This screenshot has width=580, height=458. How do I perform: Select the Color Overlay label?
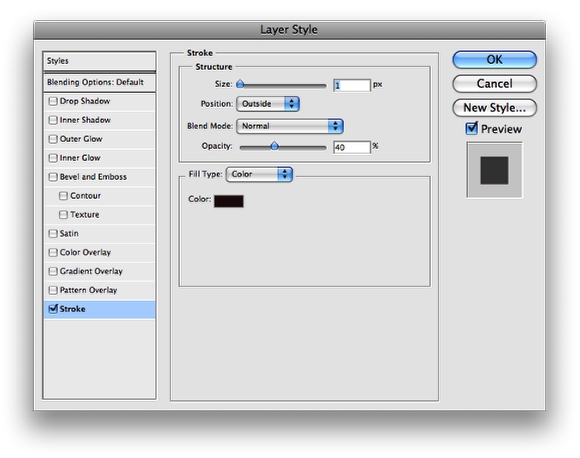click(85, 252)
